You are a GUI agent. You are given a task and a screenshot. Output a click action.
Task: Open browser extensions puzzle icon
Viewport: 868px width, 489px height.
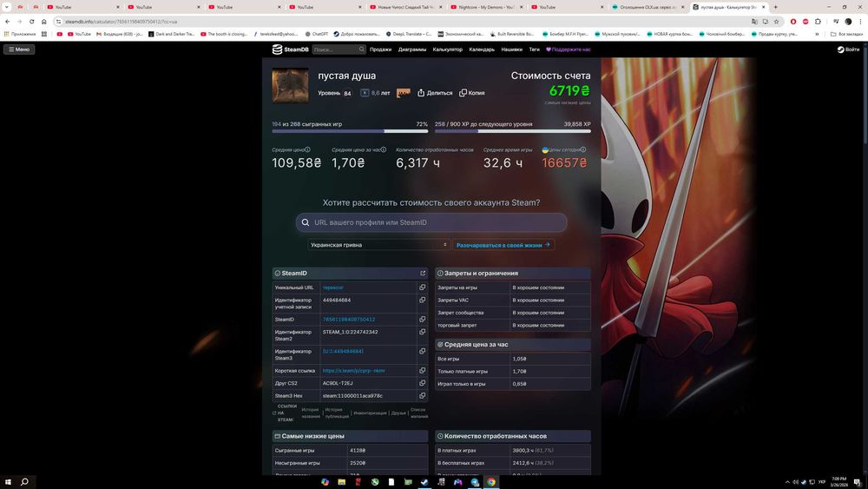pos(818,22)
